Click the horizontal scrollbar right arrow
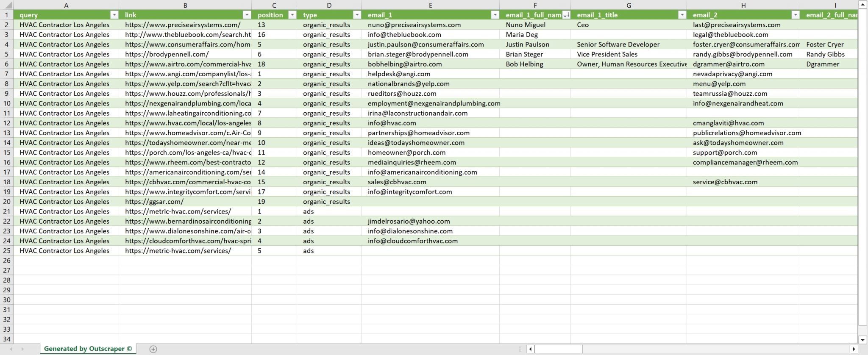Viewport: 868px width, 355px height. coord(854,349)
